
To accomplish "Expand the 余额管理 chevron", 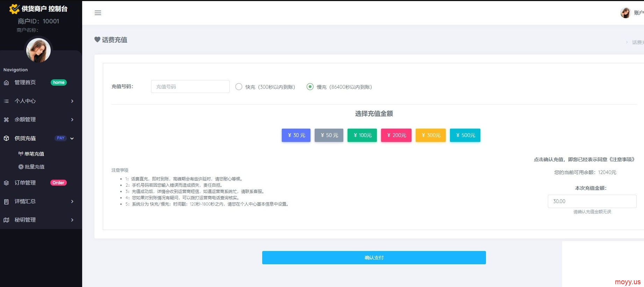I will coord(72,120).
